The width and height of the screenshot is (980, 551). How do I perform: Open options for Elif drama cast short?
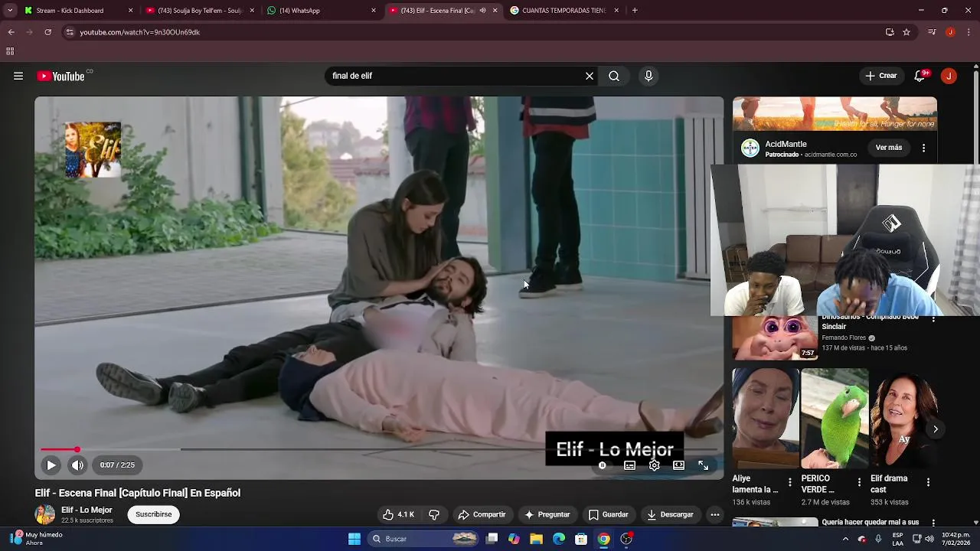click(928, 482)
